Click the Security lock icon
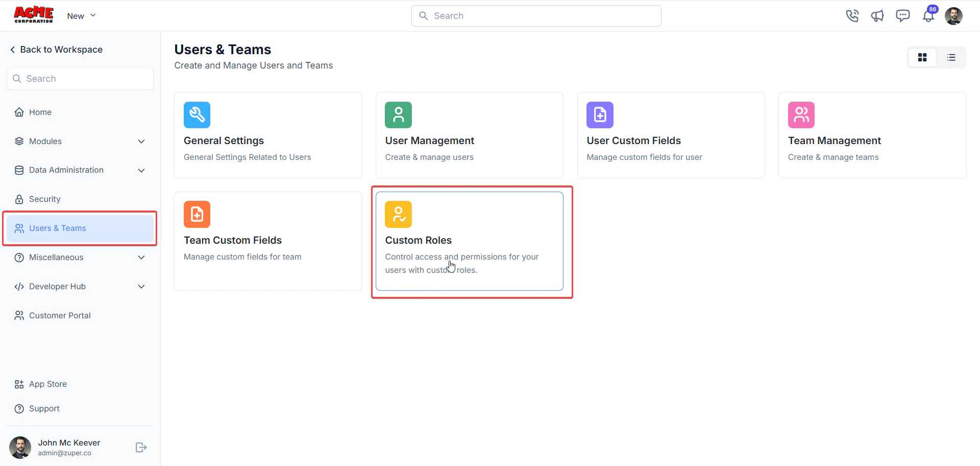The image size is (980, 466). (19, 199)
